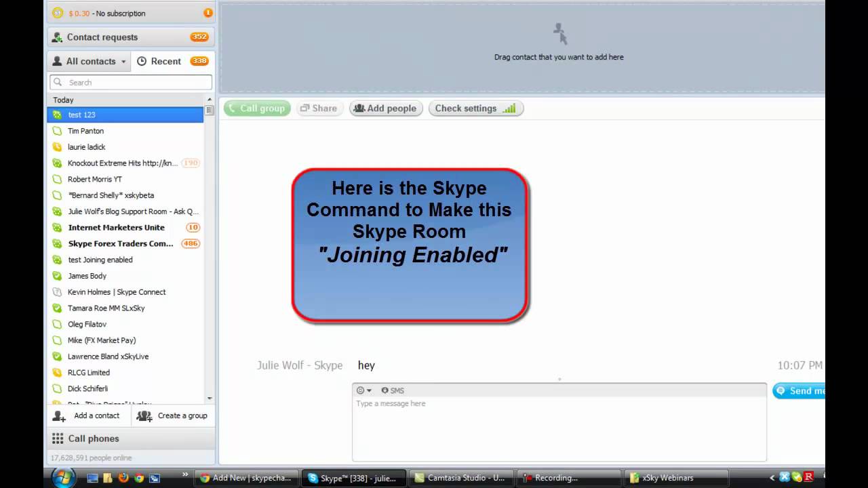Switch to Camtasia Studio taskbar window

(460, 478)
